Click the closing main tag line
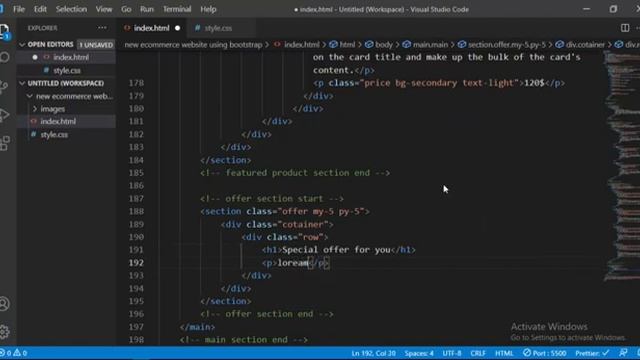Screen dimensions: 640x360 [197, 327]
